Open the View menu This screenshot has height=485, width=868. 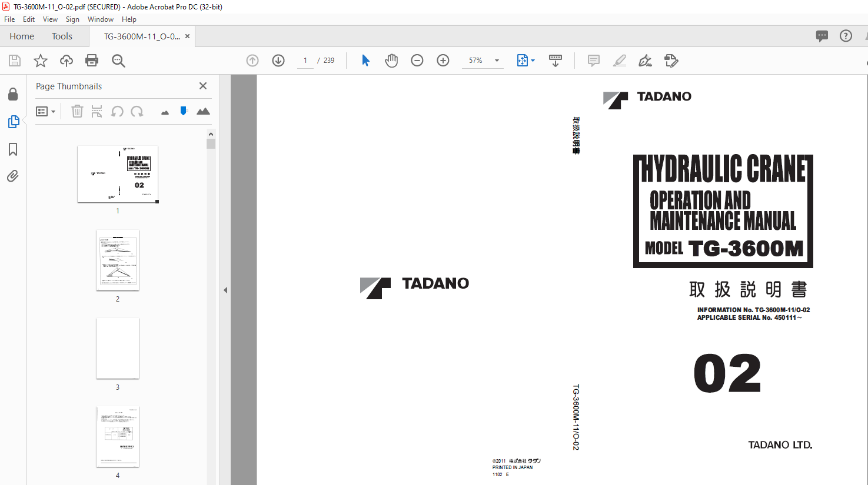(x=50, y=19)
